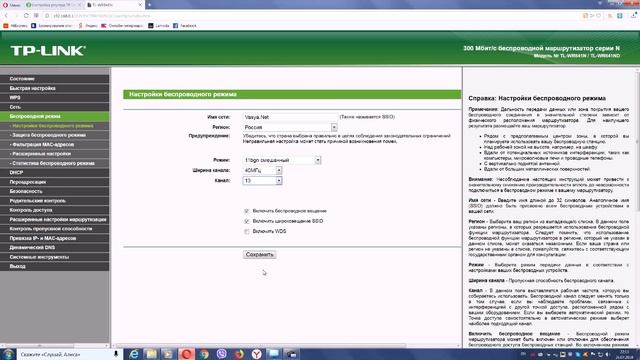The height and width of the screenshot is (360, 640).
Task: Open the Состояние menu item
Action: click(x=55, y=79)
